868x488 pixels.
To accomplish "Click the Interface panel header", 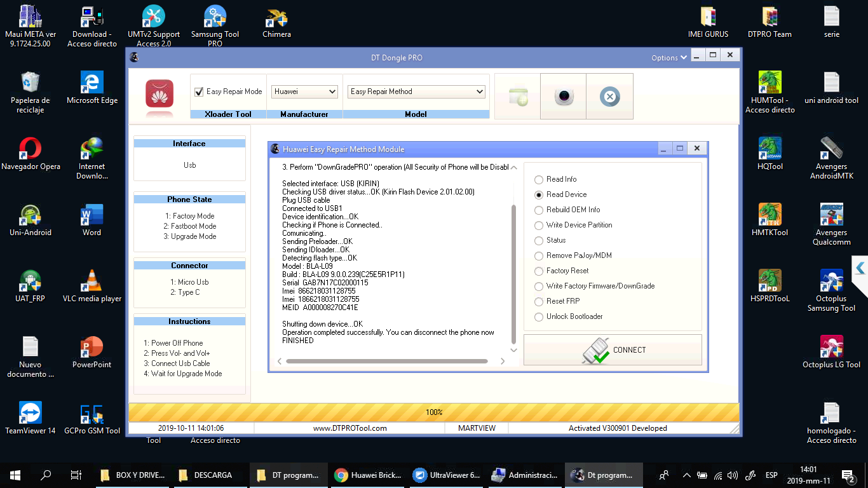I will pyautogui.click(x=189, y=144).
